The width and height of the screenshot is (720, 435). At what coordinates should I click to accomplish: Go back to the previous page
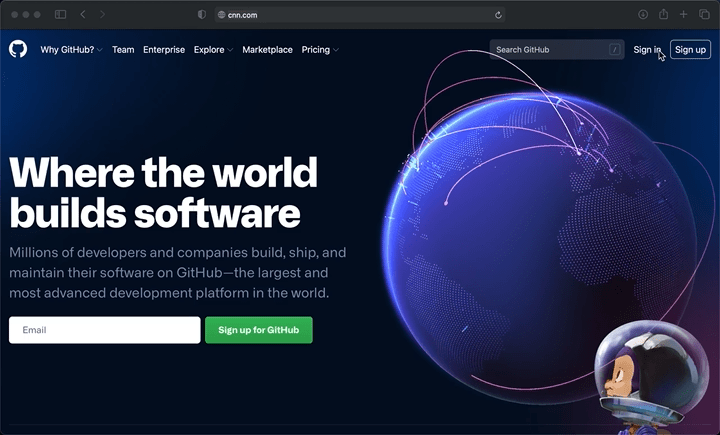tap(83, 15)
